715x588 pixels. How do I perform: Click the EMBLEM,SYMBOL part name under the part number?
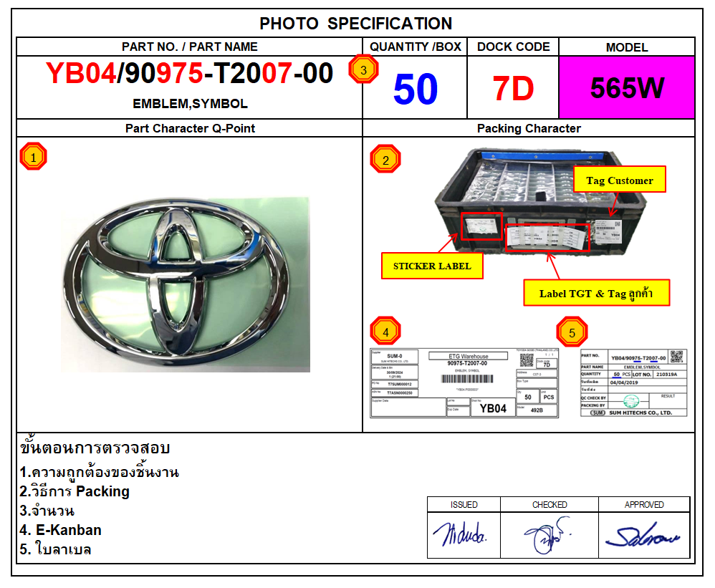point(190,103)
